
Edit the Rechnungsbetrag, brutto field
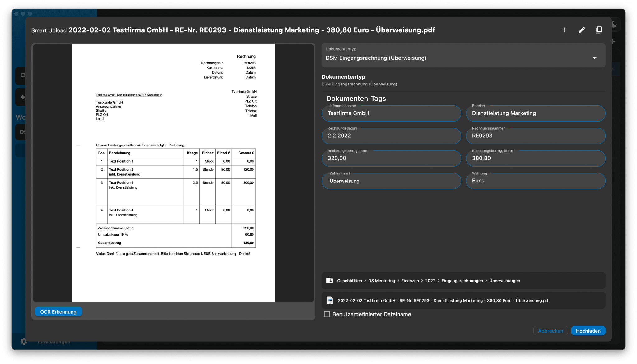pyautogui.click(x=535, y=158)
